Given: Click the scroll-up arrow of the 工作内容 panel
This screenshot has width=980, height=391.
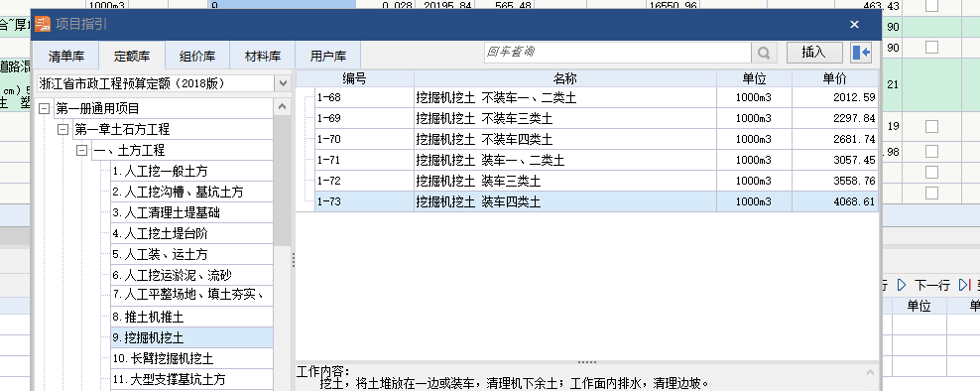Looking at the screenshot, I should pos(871,373).
